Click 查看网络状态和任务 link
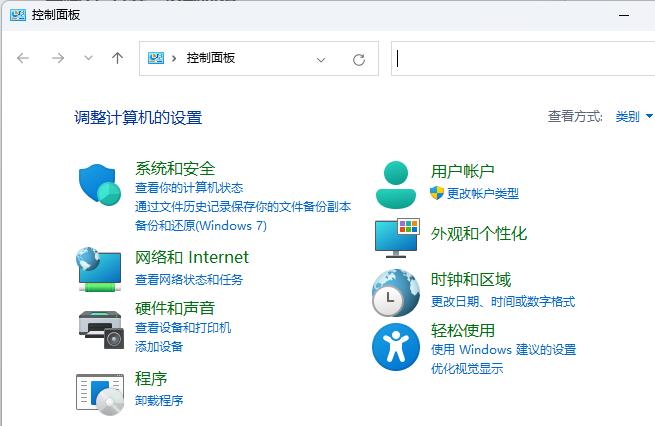Image resolution: width=655 pixels, height=426 pixels. click(x=189, y=279)
